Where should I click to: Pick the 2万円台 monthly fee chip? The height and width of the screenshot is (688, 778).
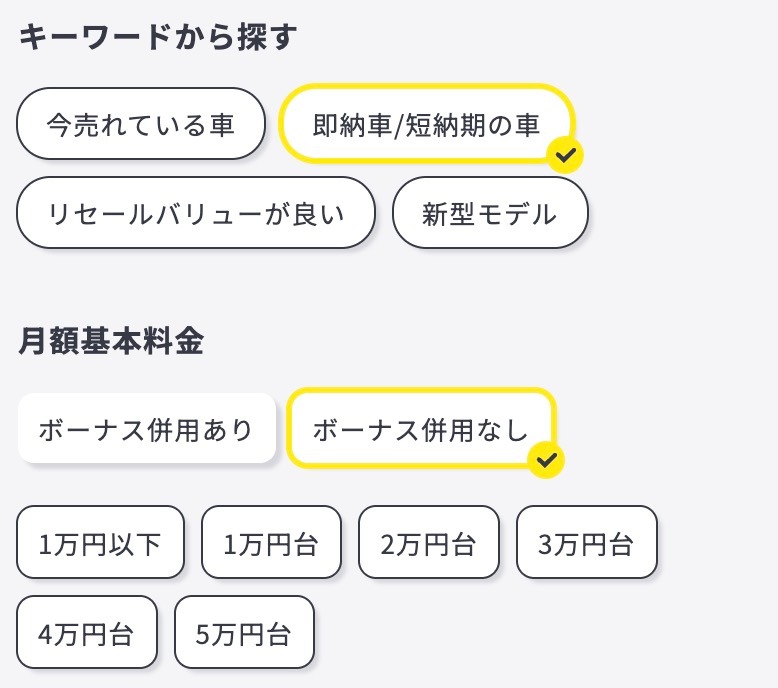pos(428,543)
